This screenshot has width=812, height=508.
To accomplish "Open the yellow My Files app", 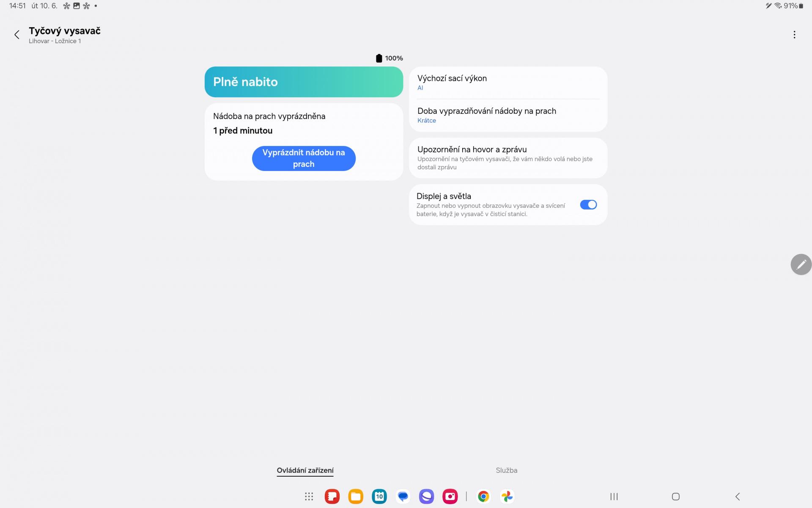I will 356,496.
